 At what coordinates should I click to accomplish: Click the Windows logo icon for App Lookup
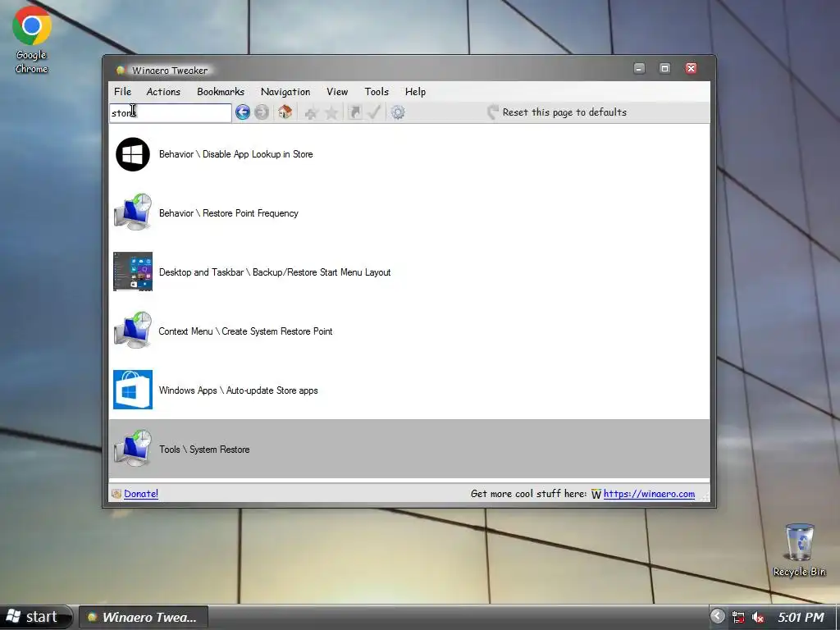pos(133,154)
